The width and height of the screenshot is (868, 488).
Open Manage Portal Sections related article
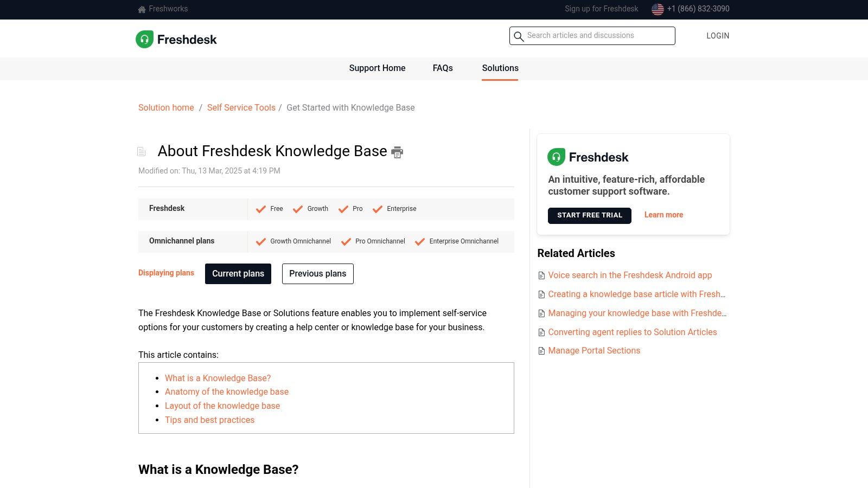(x=593, y=351)
